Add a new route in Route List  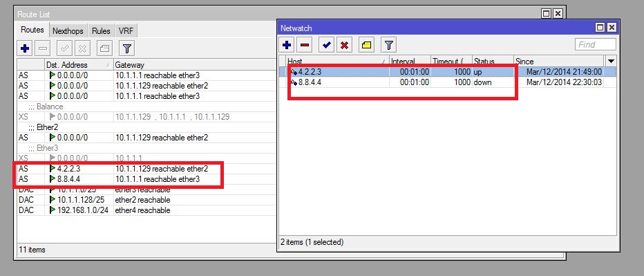point(25,49)
